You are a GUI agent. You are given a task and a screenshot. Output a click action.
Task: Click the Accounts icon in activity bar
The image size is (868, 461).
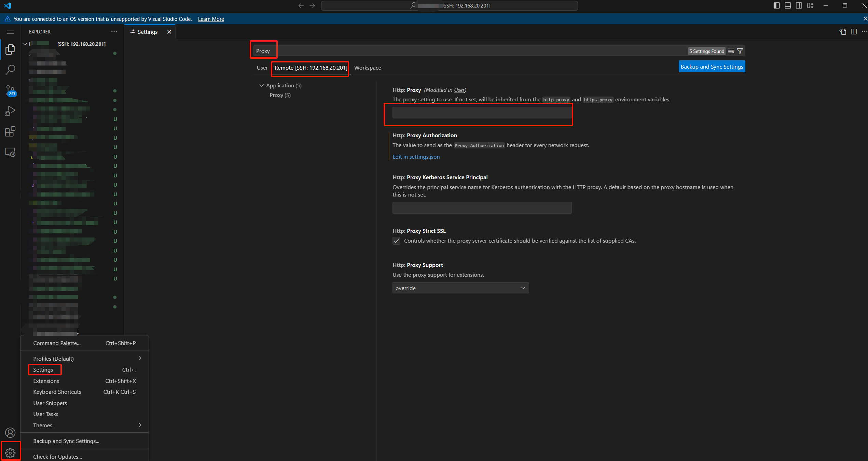click(x=10, y=433)
